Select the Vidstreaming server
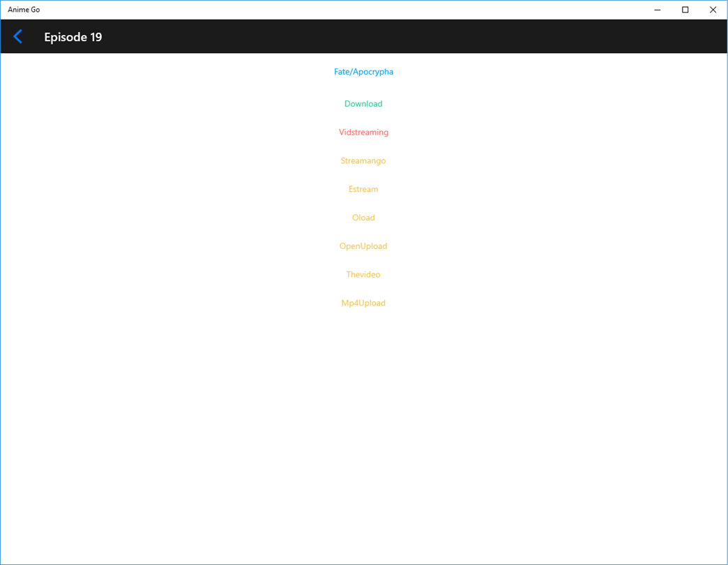 363,133
